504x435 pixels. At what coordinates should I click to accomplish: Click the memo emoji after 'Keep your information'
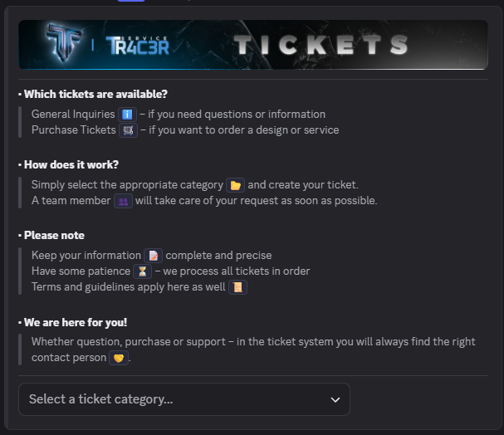(x=154, y=256)
